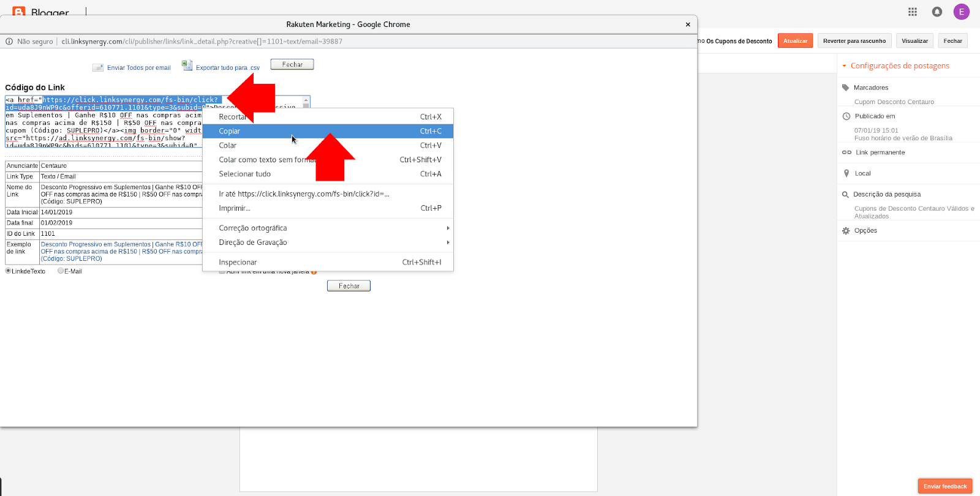Open the purple account avatar E

click(x=962, y=12)
